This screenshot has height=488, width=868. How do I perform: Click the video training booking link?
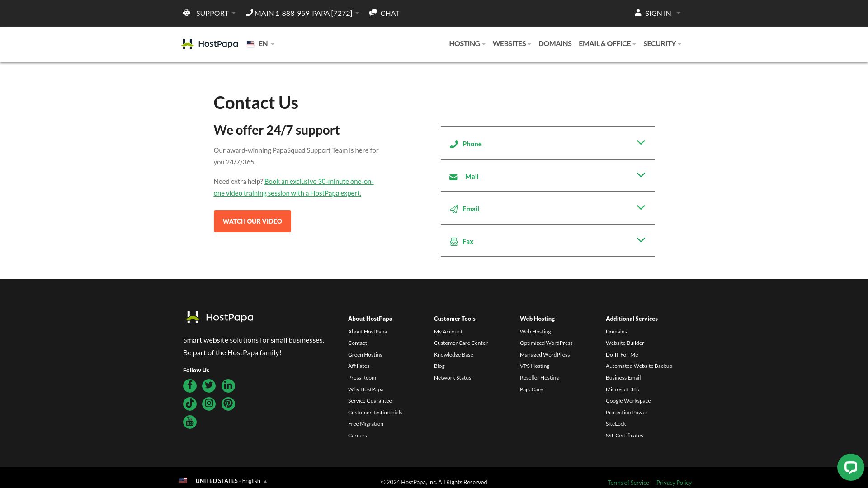click(x=293, y=187)
